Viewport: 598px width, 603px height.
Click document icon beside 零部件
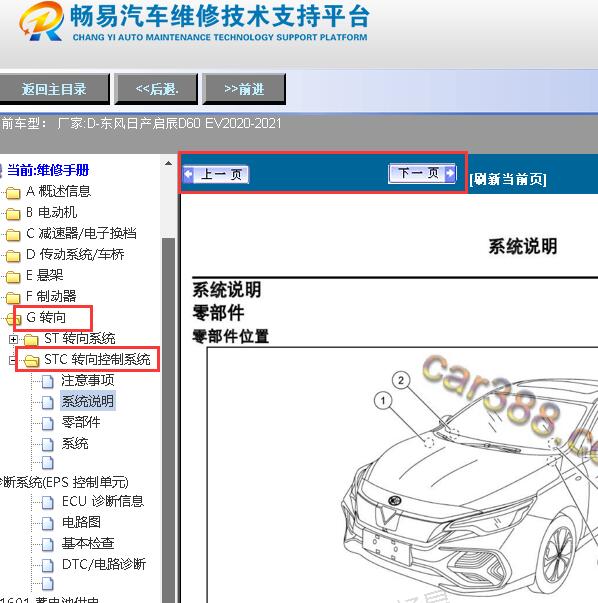pyautogui.click(x=48, y=423)
